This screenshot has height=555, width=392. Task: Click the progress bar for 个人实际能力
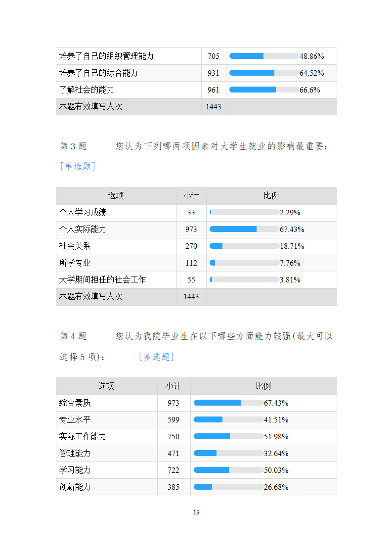(x=244, y=229)
